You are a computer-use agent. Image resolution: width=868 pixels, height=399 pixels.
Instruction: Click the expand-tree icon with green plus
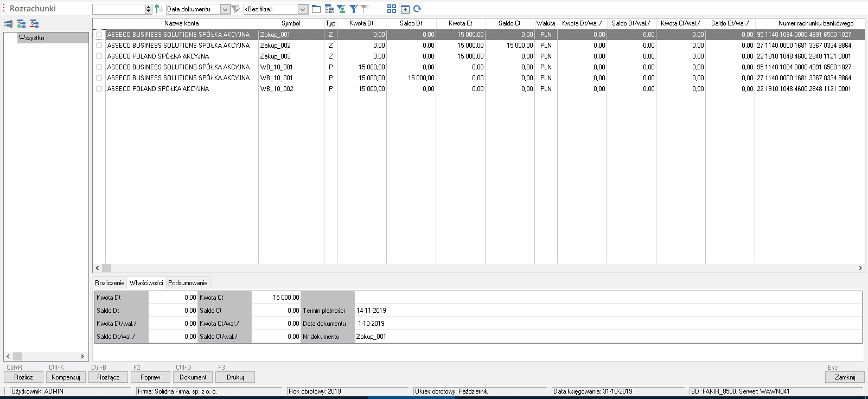(x=21, y=24)
